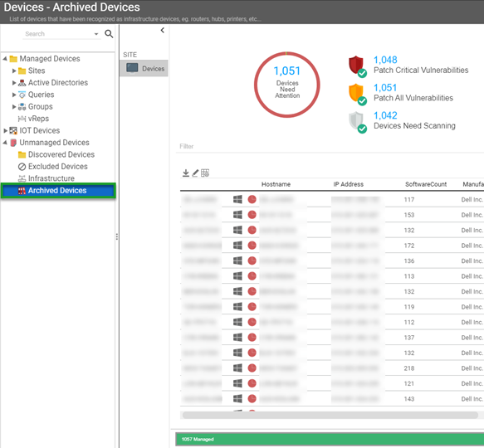Viewport: 484px width, 448px height.
Task: Expand the Sites tree node
Action: (x=14, y=71)
